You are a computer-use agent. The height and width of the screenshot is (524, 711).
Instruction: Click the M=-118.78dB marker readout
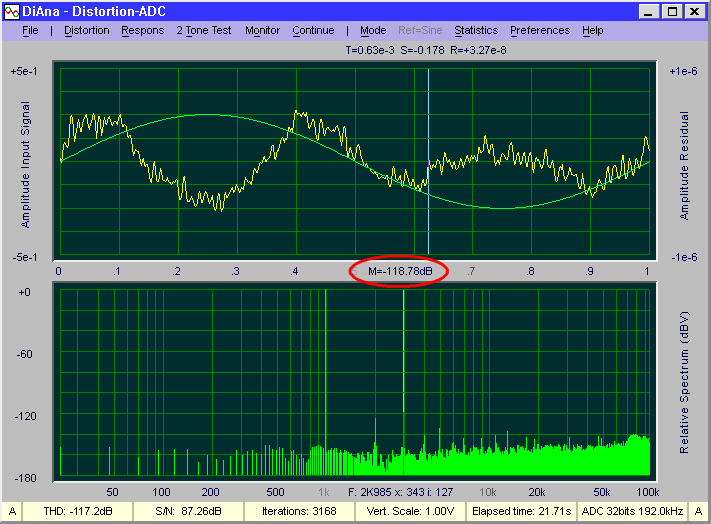click(x=400, y=271)
